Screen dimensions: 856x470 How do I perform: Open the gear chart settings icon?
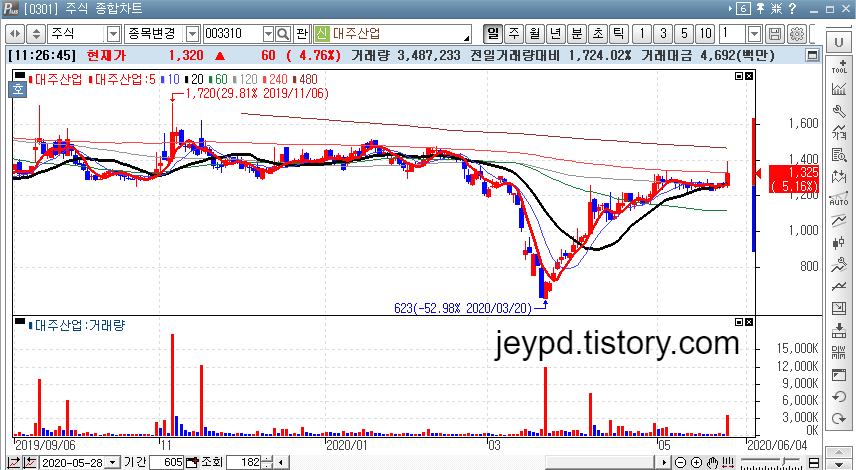point(796,34)
